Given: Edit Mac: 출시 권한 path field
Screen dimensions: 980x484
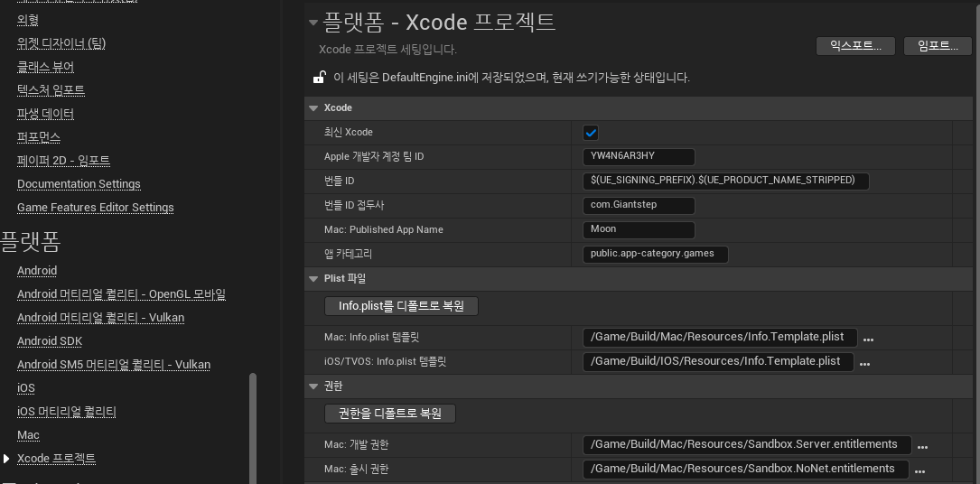Looking at the screenshot, I should [746, 469].
